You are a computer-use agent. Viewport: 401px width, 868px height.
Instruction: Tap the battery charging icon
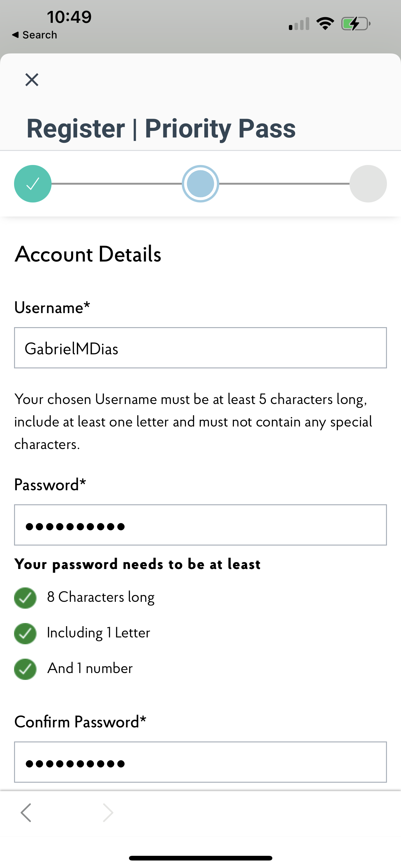point(356,24)
